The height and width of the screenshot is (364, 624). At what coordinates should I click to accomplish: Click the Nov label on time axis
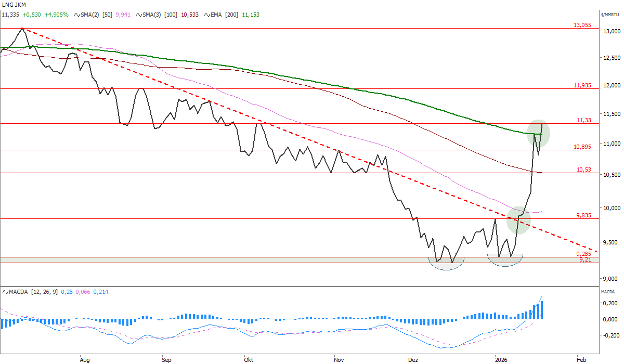pyautogui.click(x=339, y=359)
